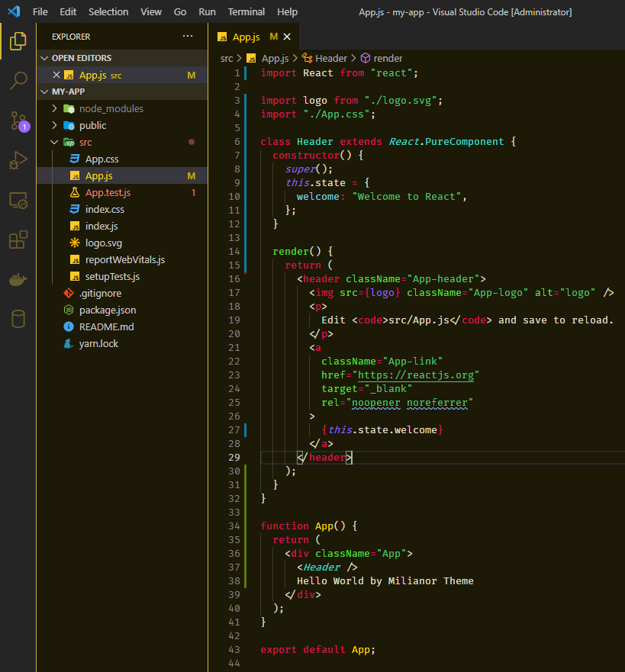Image resolution: width=625 pixels, height=672 pixels.
Task: Click the node_modules folder icon
Action: (69, 108)
